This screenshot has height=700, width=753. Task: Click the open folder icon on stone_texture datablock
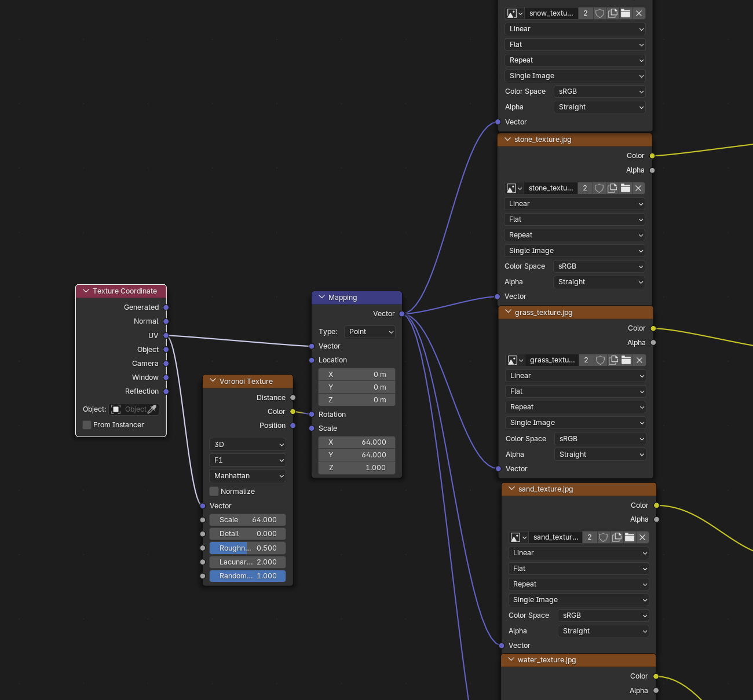tap(625, 188)
